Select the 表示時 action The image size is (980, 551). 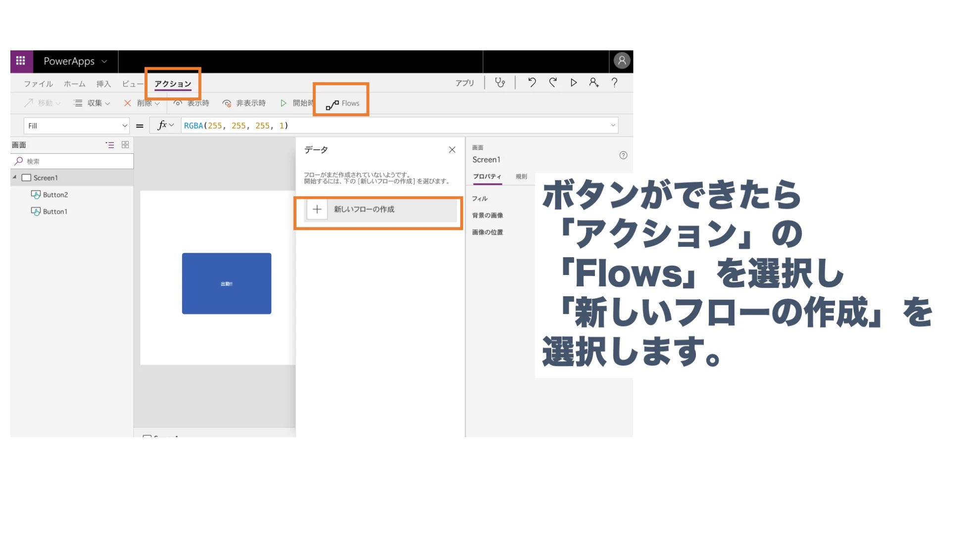192,103
